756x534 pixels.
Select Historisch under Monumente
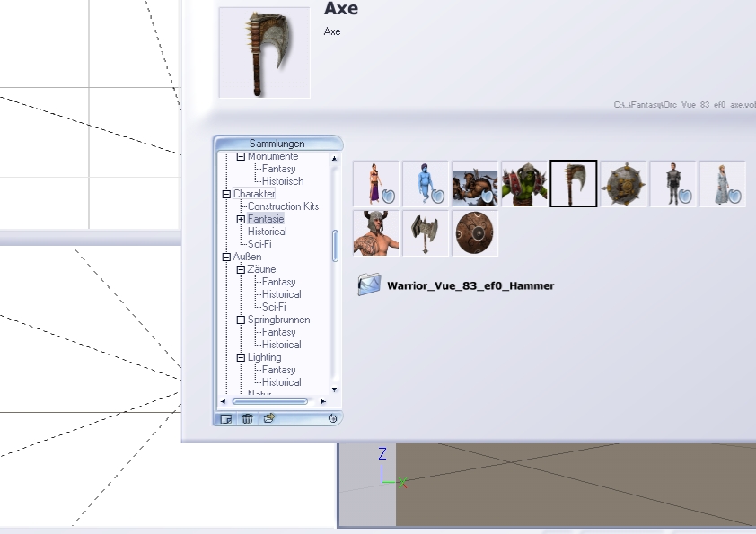(x=283, y=181)
